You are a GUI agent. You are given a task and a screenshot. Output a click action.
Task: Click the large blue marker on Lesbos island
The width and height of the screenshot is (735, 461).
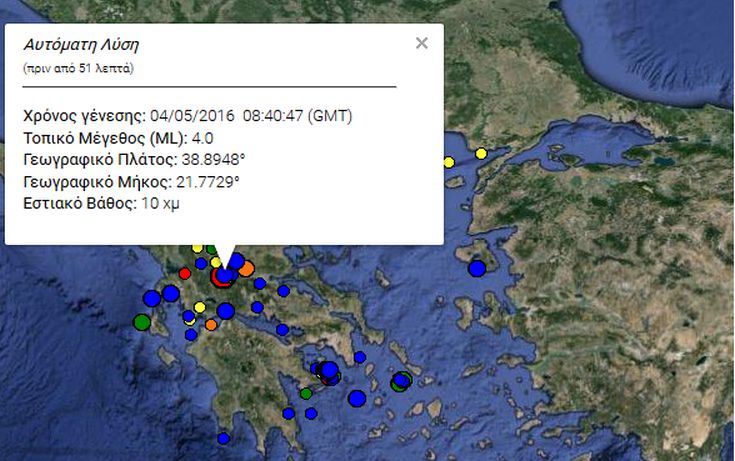tap(477, 269)
